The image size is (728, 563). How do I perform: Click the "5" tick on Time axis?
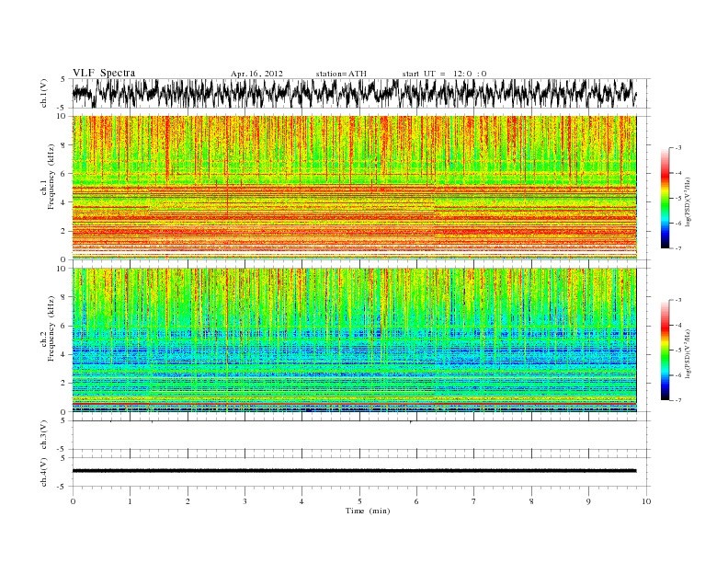(359, 501)
